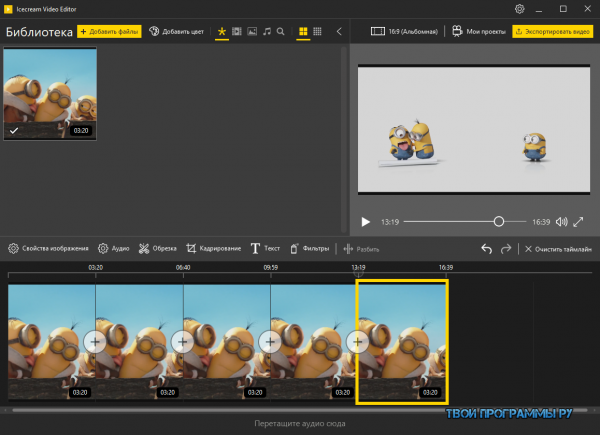Add transition between first and second clips

point(95,341)
